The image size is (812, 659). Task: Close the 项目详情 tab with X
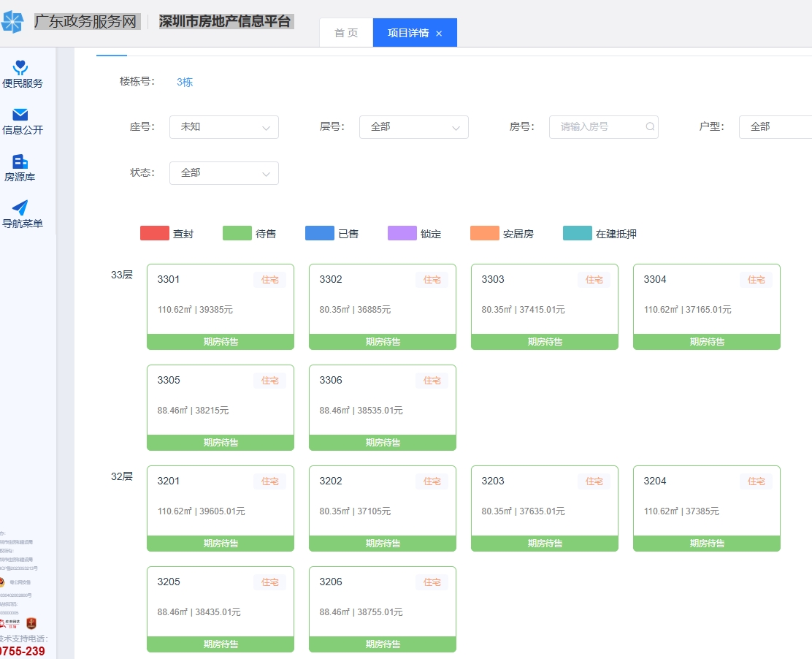439,34
